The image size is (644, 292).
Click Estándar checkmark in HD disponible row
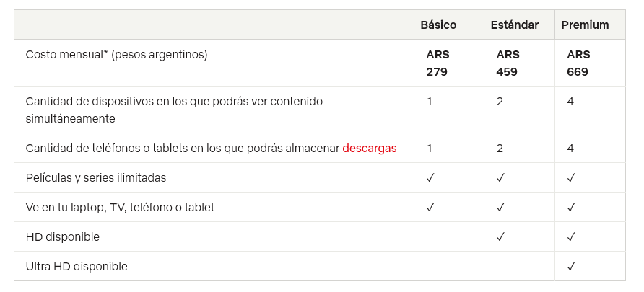coord(500,236)
